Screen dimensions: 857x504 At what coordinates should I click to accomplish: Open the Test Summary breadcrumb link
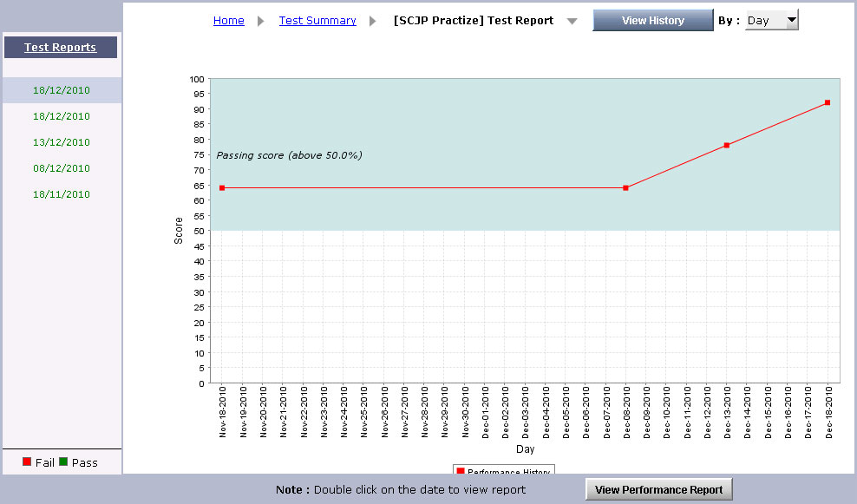(317, 21)
